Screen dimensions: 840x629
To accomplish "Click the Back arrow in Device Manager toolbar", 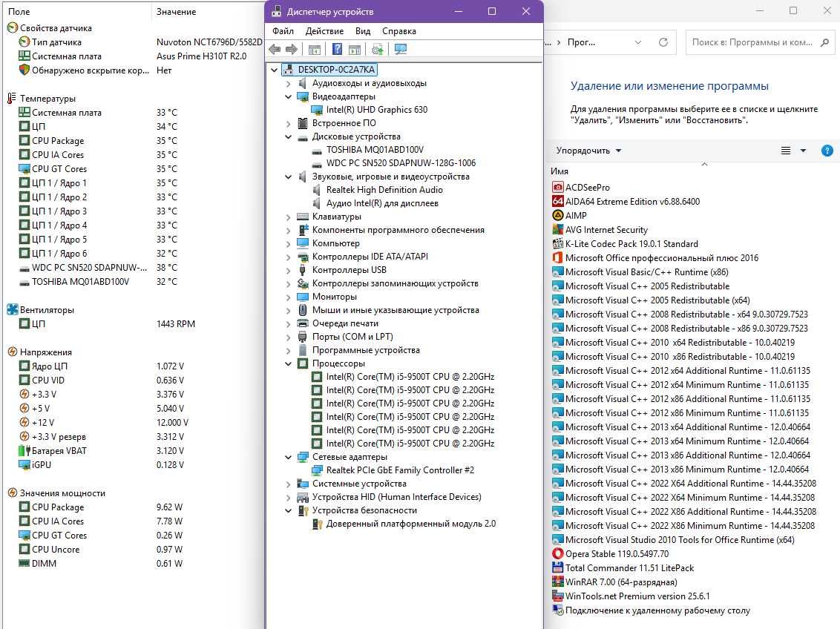I will tap(275, 50).
